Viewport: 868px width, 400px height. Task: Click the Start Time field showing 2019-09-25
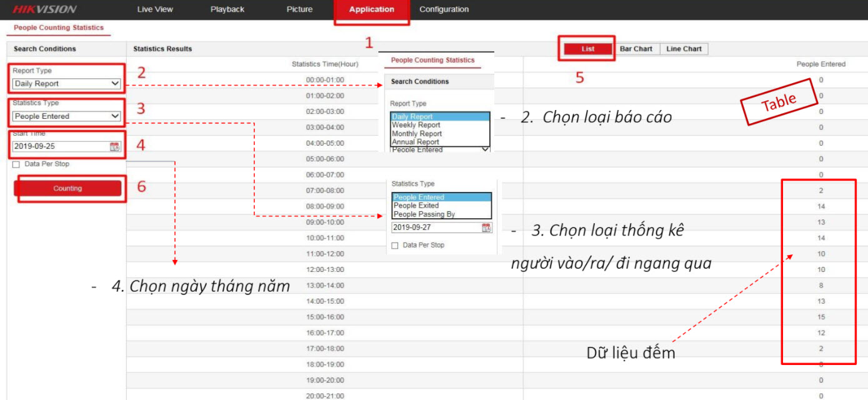[60, 147]
